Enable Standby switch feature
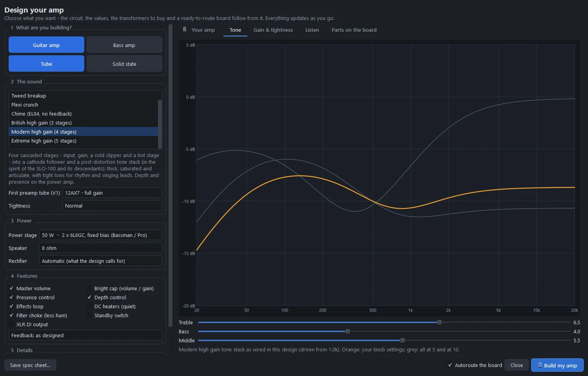The image size is (588, 376). click(89, 315)
